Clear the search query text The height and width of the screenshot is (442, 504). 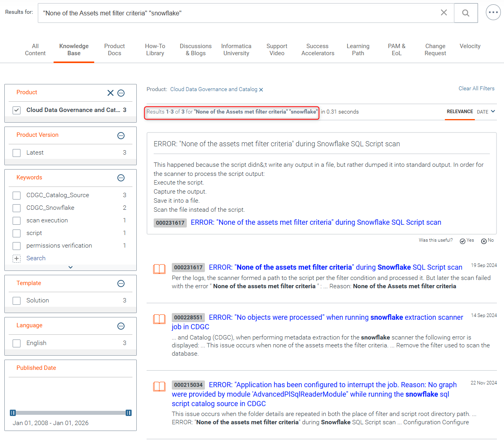pyautogui.click(x=444, y=13)
